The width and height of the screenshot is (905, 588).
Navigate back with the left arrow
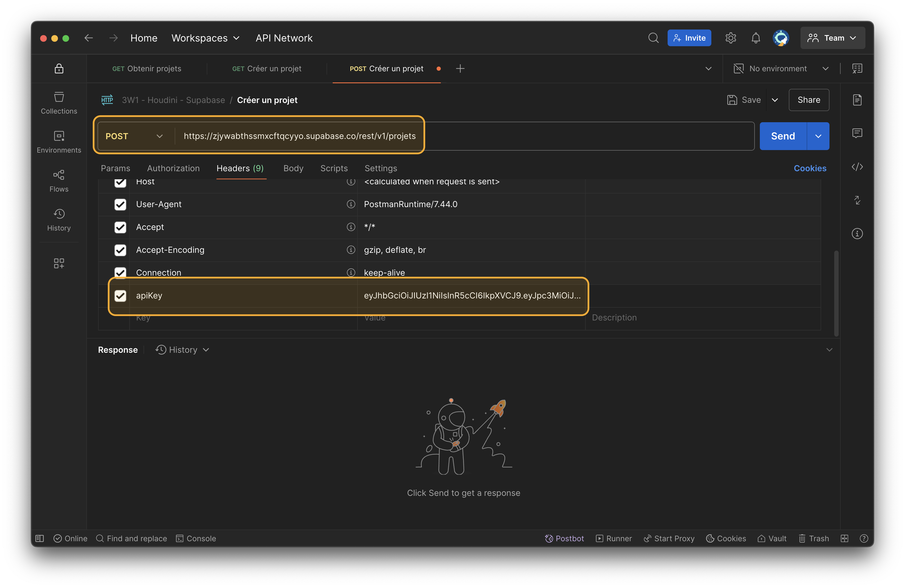coord(89,38)
